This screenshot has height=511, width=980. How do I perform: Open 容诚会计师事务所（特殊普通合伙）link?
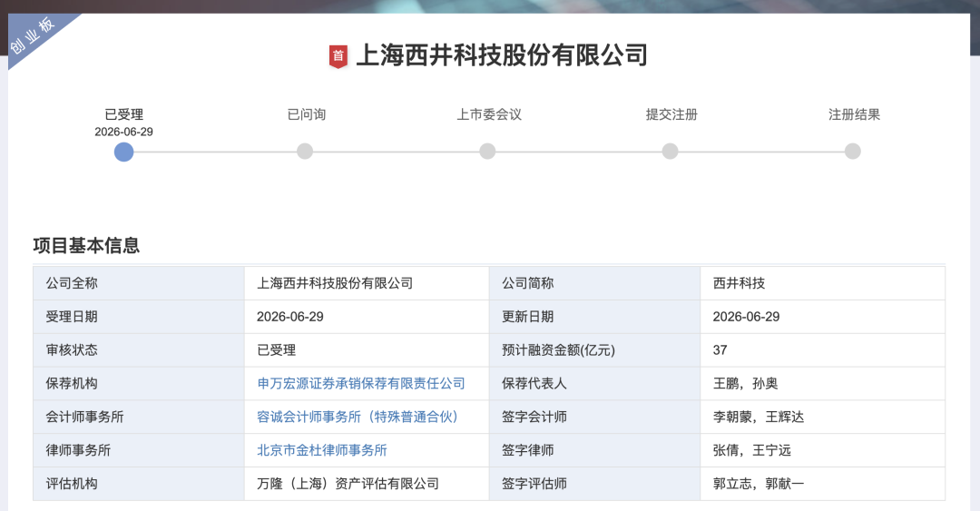click(358, 417)
